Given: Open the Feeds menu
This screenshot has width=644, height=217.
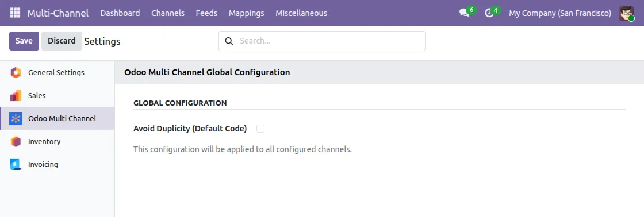Looking at the screenshot, I should [x=206, y=13].
